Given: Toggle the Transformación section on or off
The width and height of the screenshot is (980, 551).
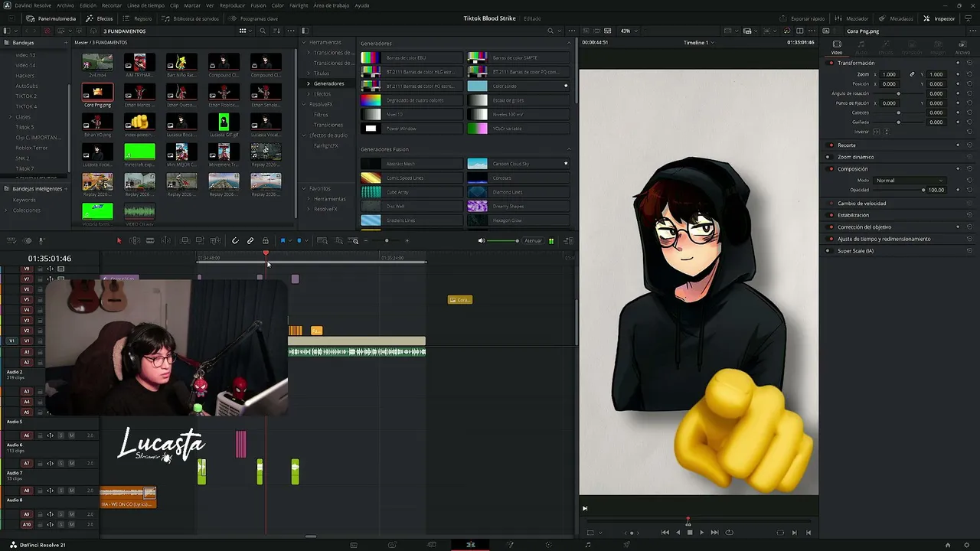Looking at the screenshot, I should pos(831,63).
